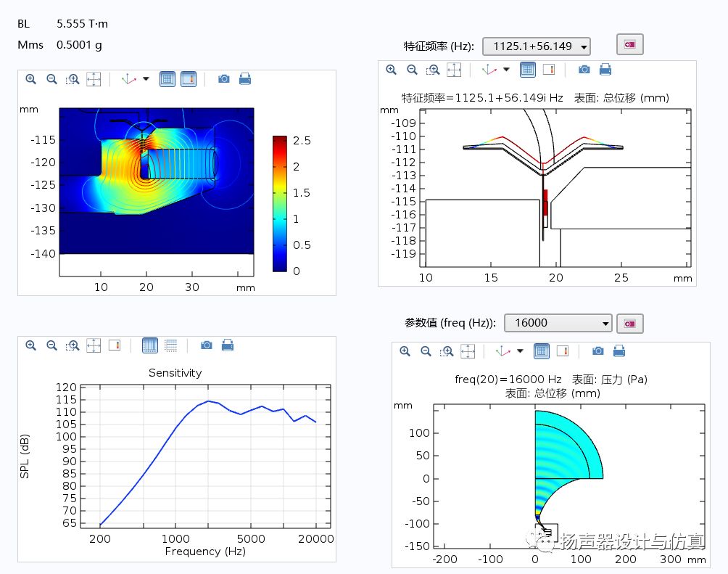This screenshot has width=728, height=574.
Task: Open the 特征频率 (Hz) eigenfrequency dropdown
Action: 537,46
